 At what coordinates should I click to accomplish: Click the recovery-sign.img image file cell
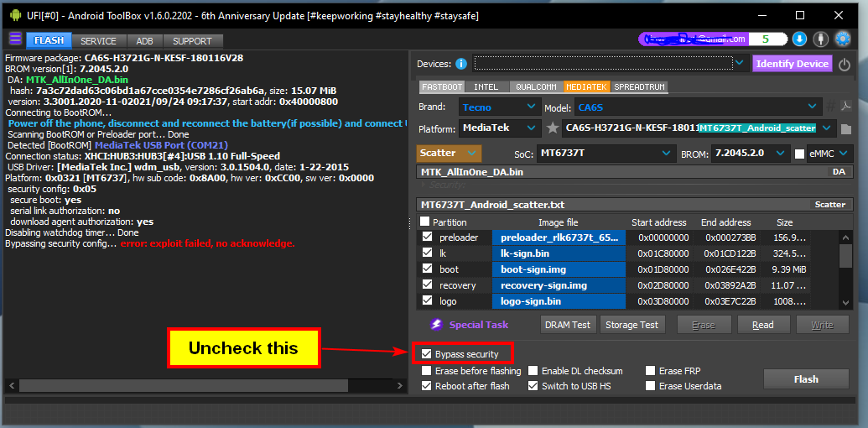point(559,285)
